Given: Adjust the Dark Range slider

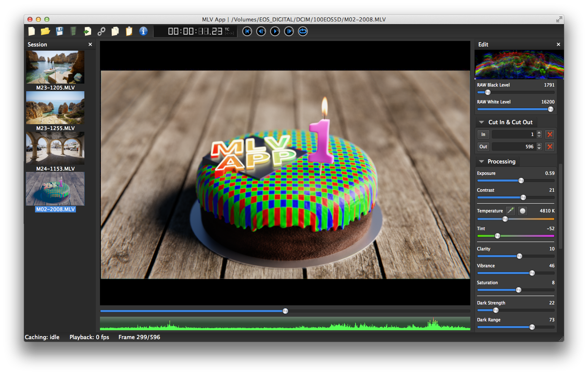Looking at the screenshot, I should (516, 327).
